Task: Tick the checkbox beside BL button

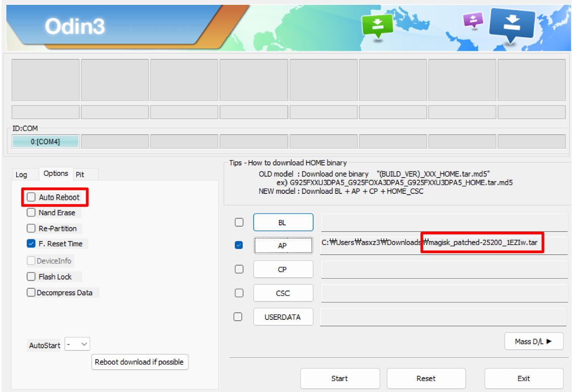Action: pyautogui.click(x=239, y=222)
